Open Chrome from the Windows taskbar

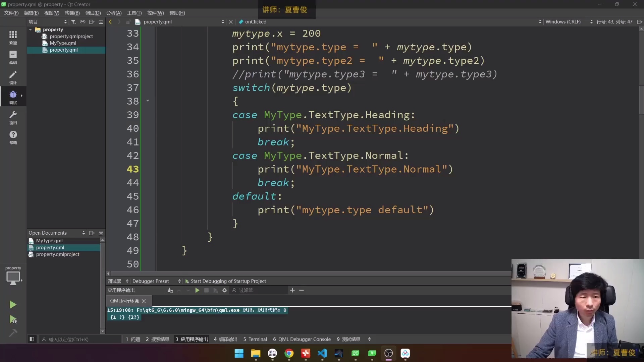pos(289,353)
